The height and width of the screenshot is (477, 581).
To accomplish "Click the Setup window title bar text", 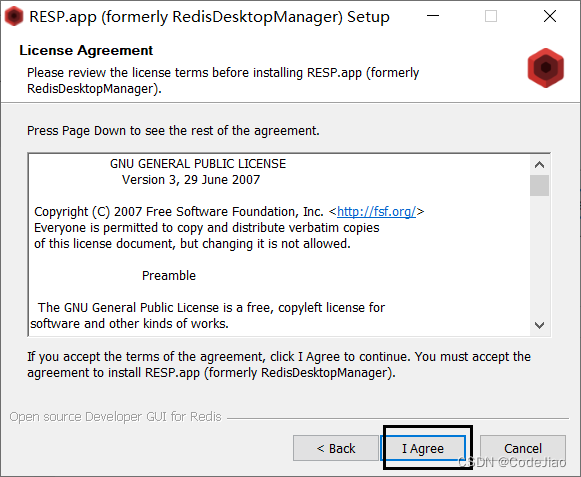I will point(209,17).
